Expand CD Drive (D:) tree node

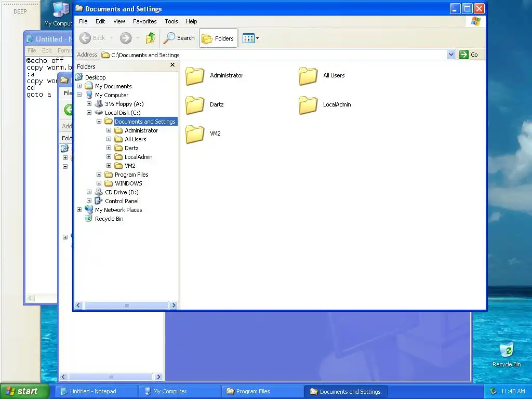coord(89,192)
